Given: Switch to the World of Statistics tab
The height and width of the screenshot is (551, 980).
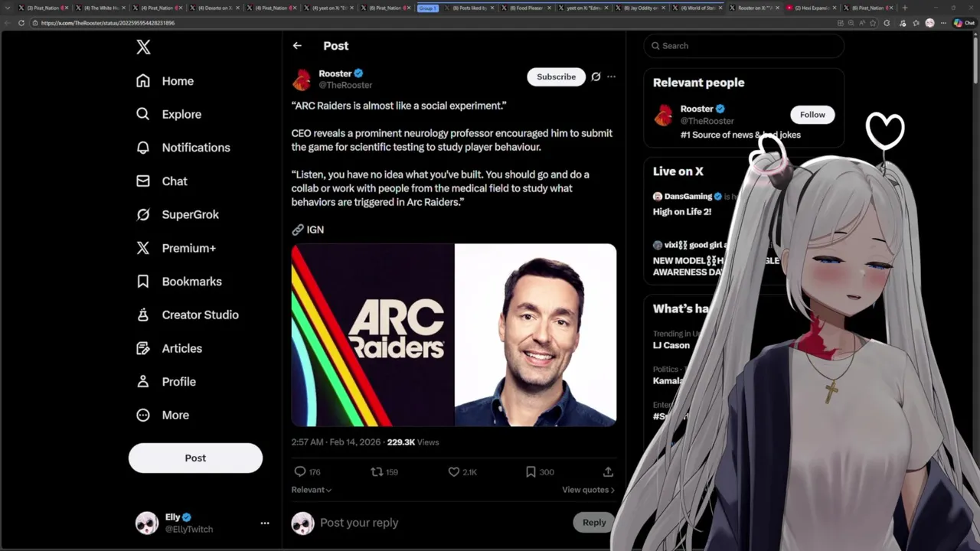Looking at the screenshot, I should 696,8.
